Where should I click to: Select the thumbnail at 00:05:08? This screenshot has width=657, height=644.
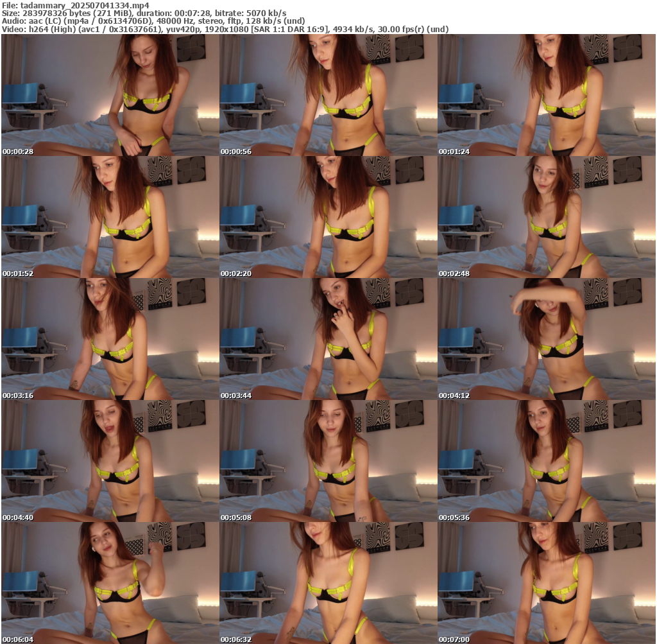pyautogui.click(x=328, y=461)
